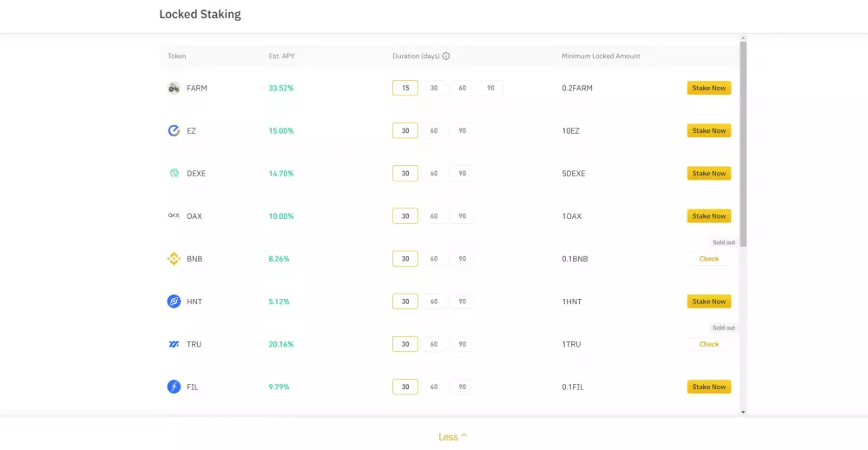Select 90 days duration for HNT

pos(463,301)
